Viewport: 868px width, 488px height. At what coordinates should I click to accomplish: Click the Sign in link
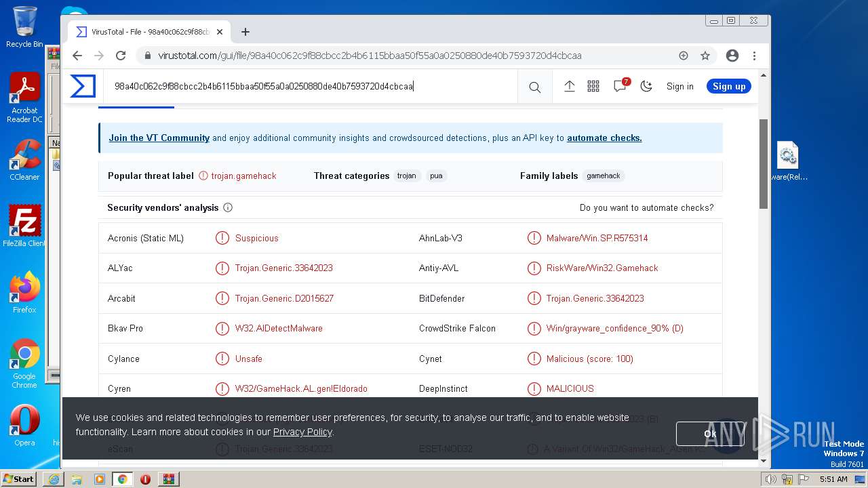tap(679, 86)
